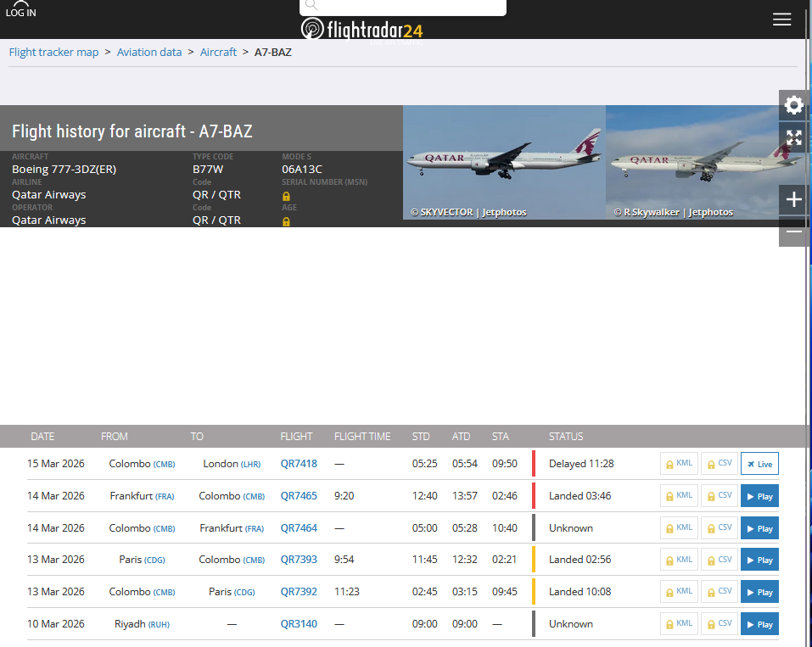Select the 15 Mar 2026 date cell

point(55,464)
